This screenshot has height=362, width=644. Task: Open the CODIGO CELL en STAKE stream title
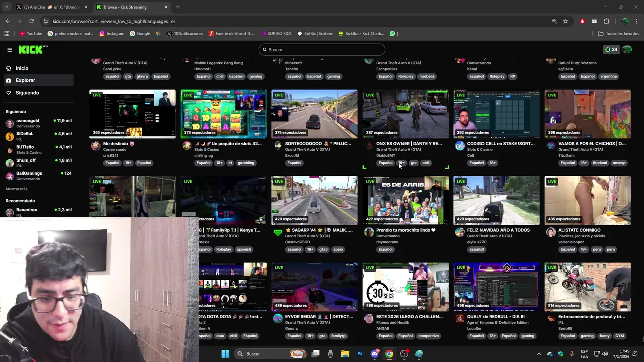(x=501, y=144)
